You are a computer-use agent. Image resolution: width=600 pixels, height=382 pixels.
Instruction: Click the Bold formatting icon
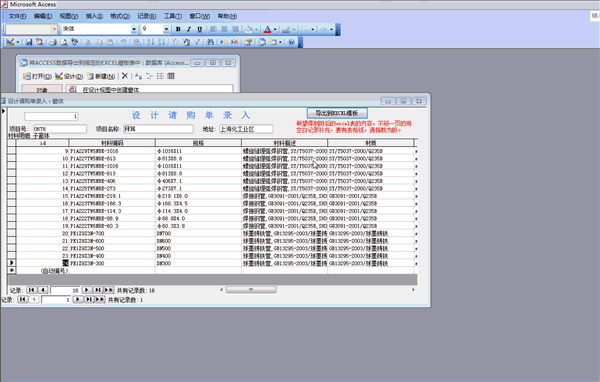coord(178,29)
